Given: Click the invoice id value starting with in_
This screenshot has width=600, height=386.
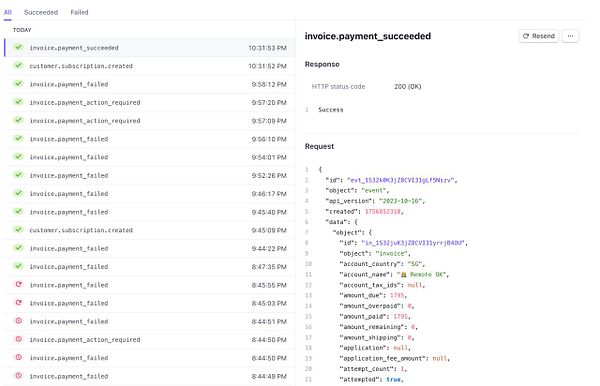Looking at the screenshot, I should [413, 243].
